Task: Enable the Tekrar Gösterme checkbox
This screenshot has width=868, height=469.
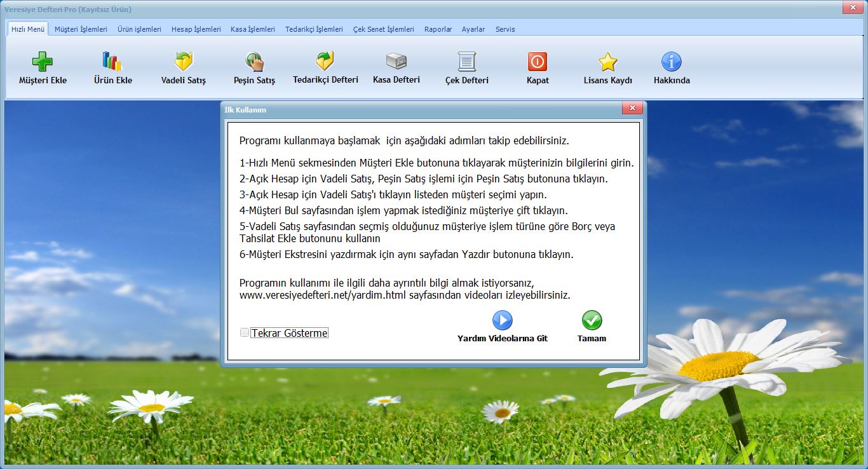Action: click(245, 332)
